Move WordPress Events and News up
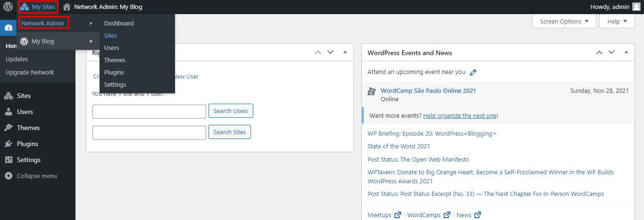 point(599,52)
